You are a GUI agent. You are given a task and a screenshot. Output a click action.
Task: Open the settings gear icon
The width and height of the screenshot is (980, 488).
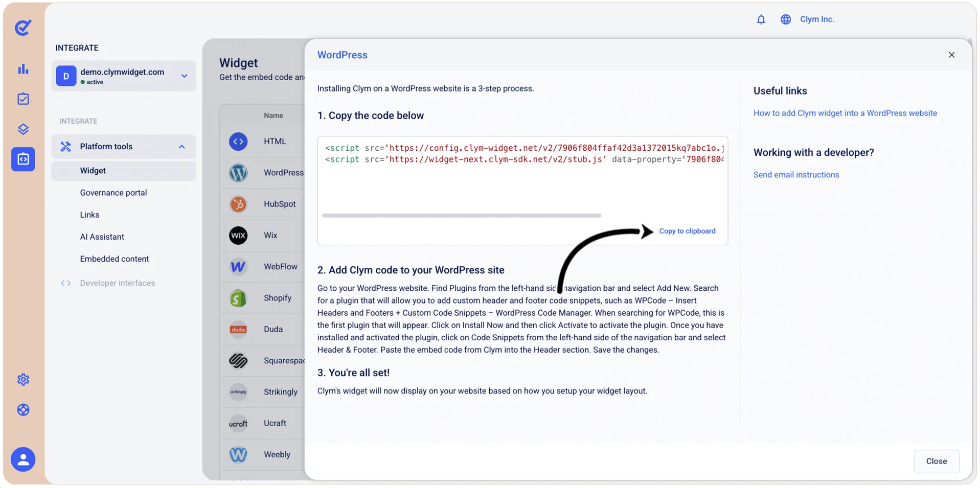[23, 379]
